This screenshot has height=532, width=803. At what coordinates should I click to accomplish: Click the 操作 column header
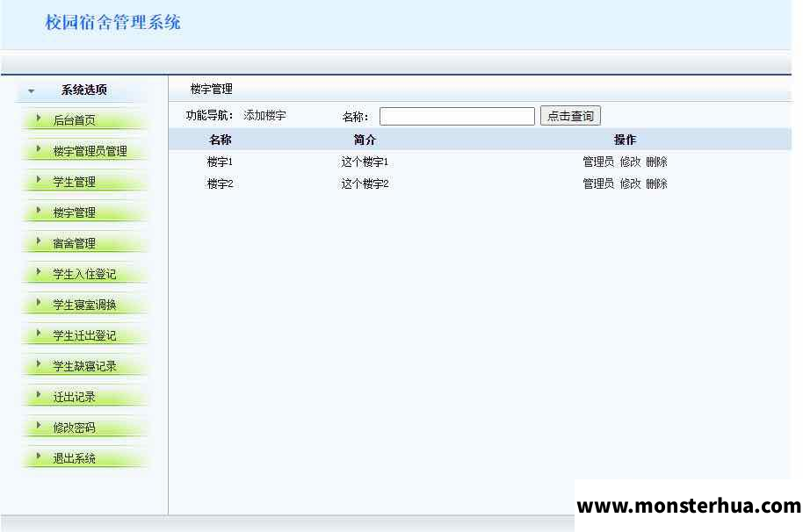pyautogui.click(x=625, y=140)
